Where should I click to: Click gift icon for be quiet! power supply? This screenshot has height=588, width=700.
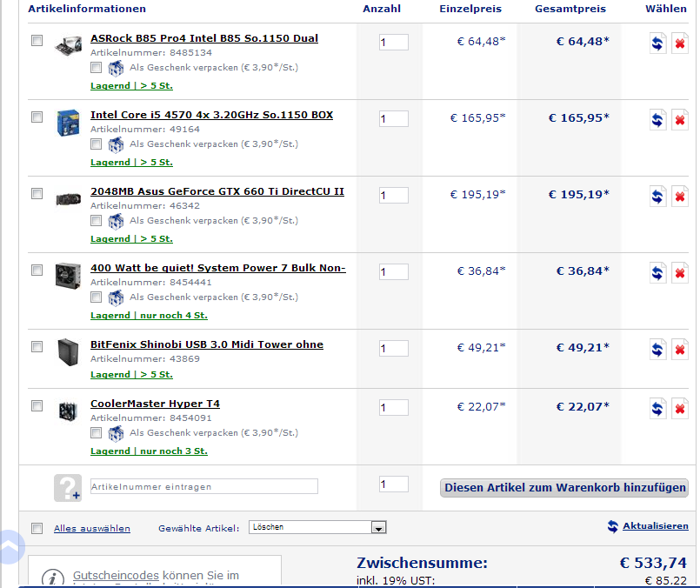coord(116,297)
